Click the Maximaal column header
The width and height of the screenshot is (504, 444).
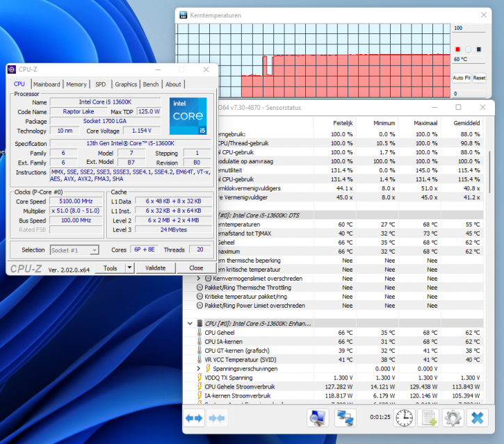(x=420, y=123)
